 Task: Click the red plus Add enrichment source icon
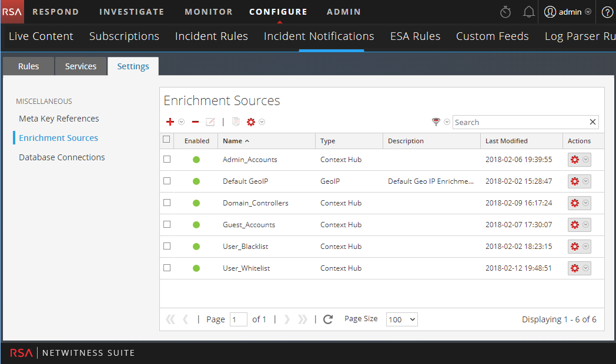click(170, 122)
